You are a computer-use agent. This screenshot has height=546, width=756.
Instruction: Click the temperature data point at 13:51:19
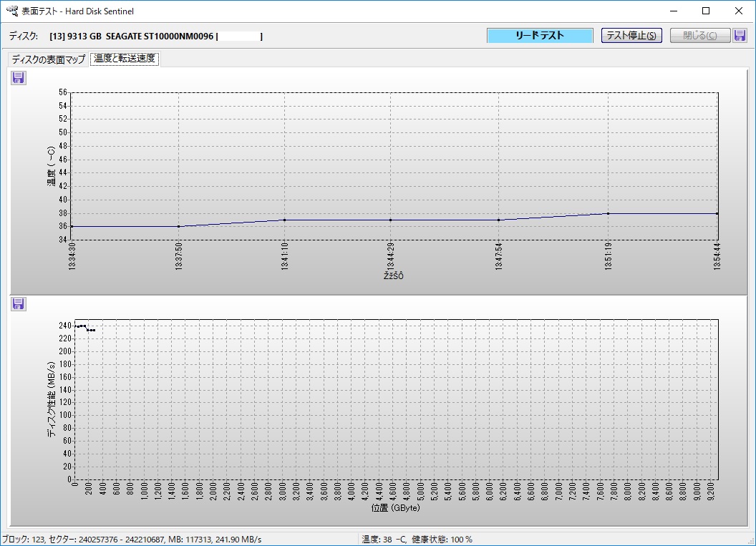coord(609,213)
